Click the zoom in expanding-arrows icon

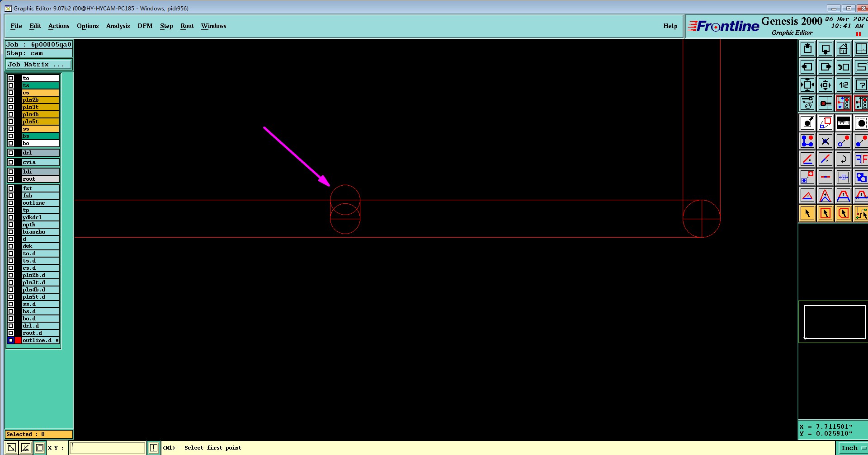point(807,85)
